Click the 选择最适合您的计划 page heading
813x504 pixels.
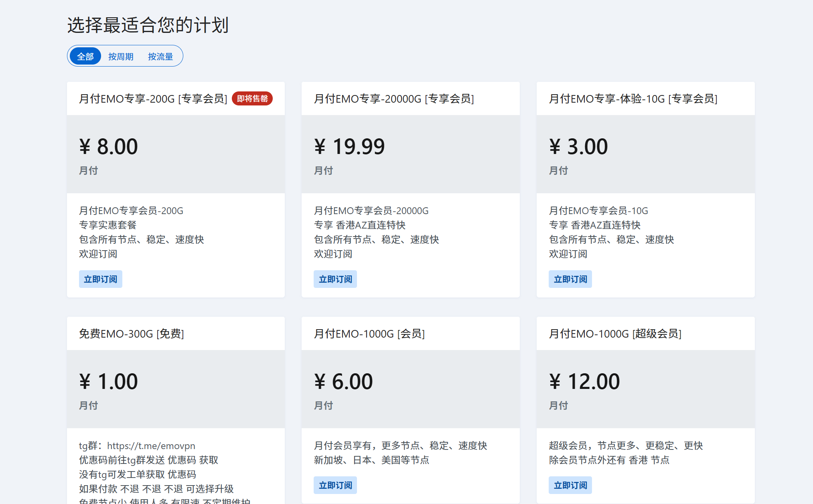point(148,25)
